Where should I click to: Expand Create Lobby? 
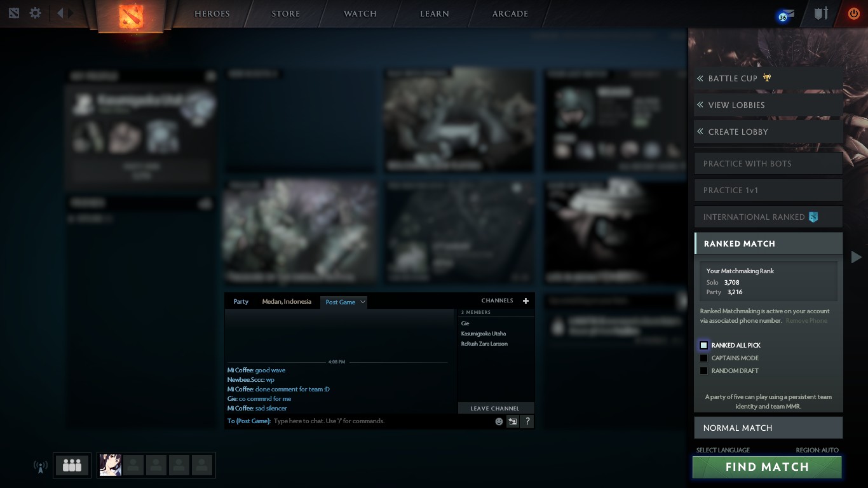[x=768, y=132]
